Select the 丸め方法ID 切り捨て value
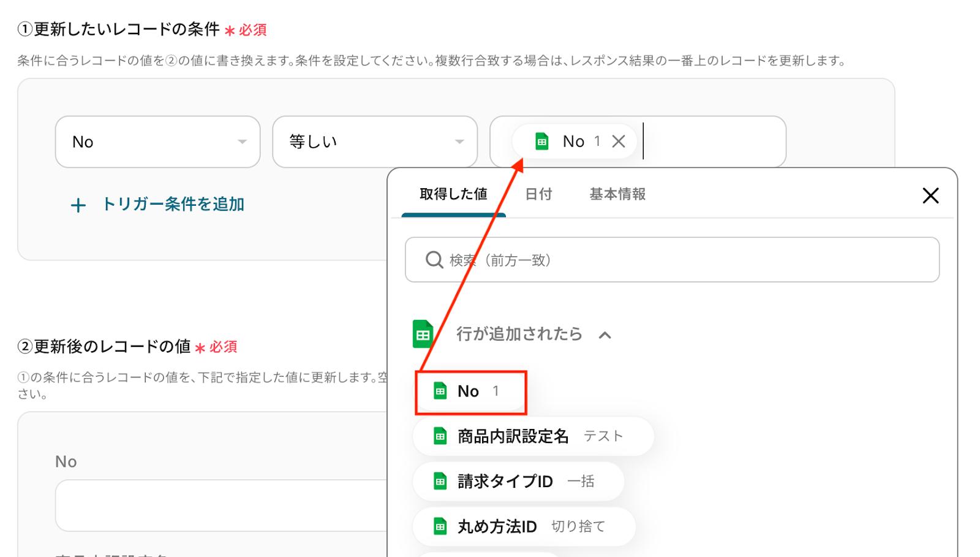 [524, 526]
